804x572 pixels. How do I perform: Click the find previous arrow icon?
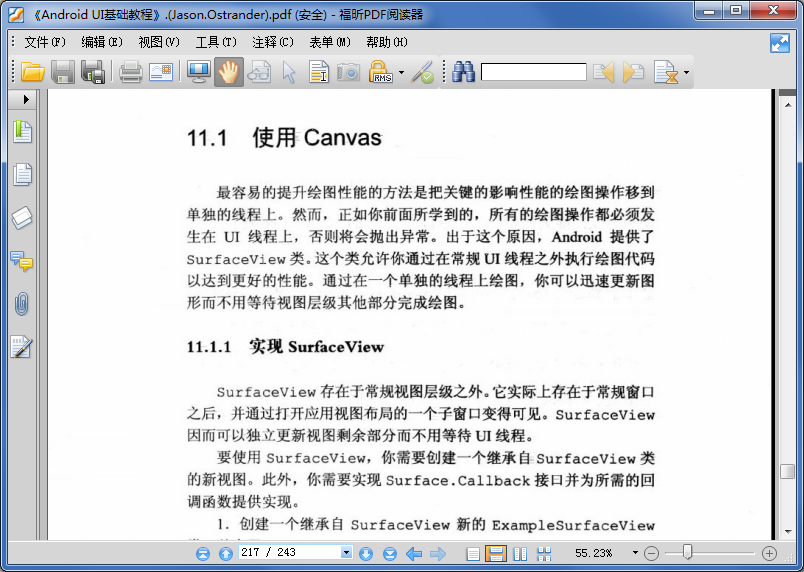(x=604, y=72)
